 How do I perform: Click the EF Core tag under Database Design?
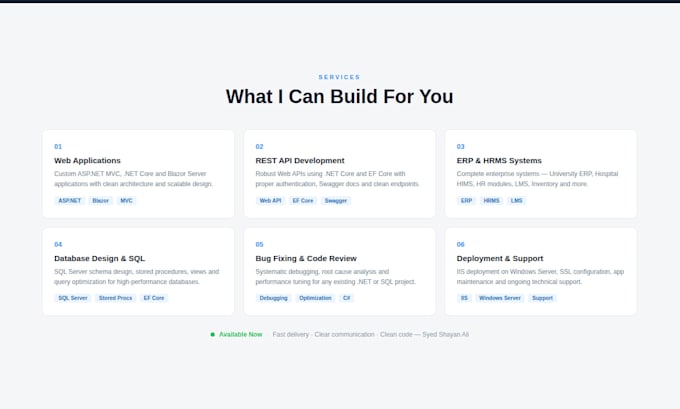coord(154,298)
